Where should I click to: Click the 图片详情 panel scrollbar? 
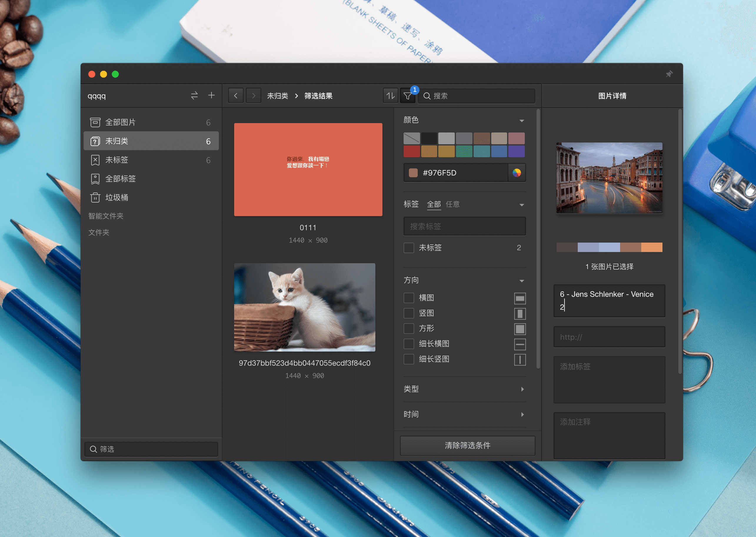(x=680, y=242)
